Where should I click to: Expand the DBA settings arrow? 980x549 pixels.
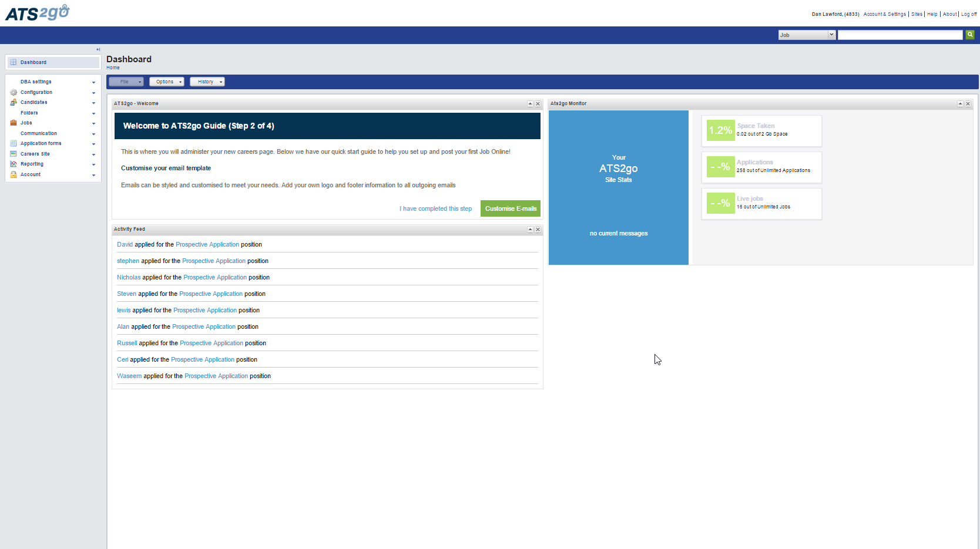tap(93, 82)
